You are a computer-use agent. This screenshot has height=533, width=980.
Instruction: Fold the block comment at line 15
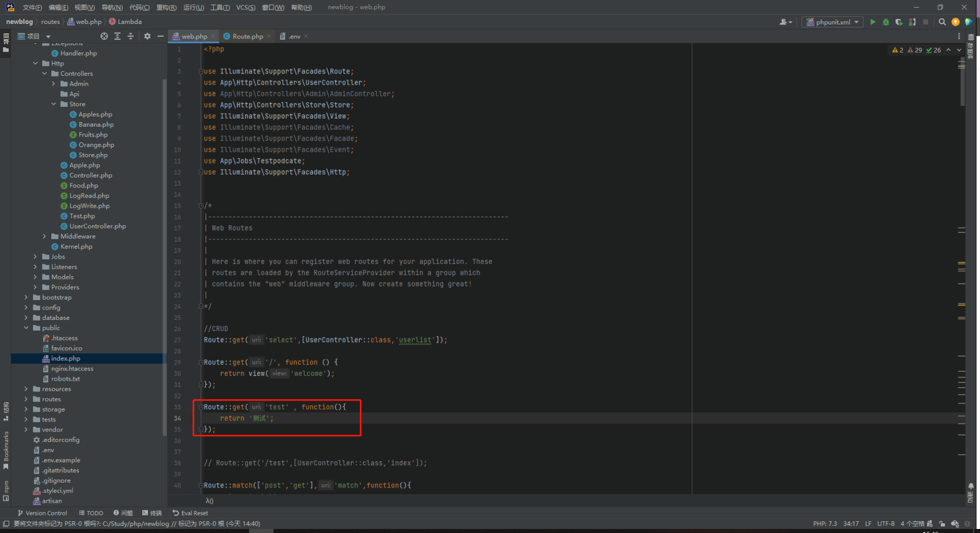(x=201, y=206)
